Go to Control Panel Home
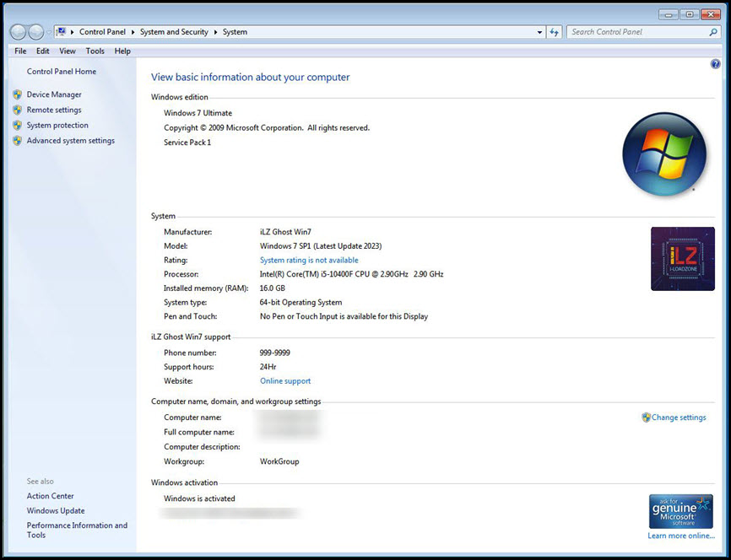Viewport: 731px width, 560px height. (x=62, y=72)
